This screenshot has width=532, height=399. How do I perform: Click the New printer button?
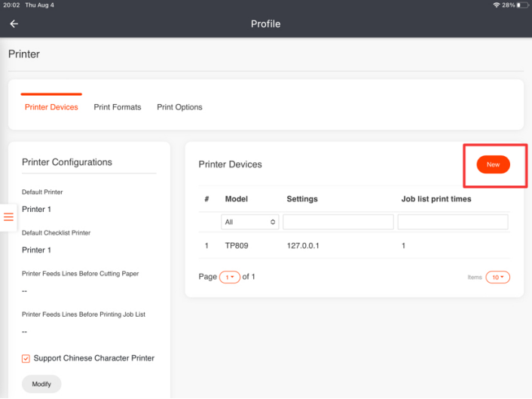point(493,164)
